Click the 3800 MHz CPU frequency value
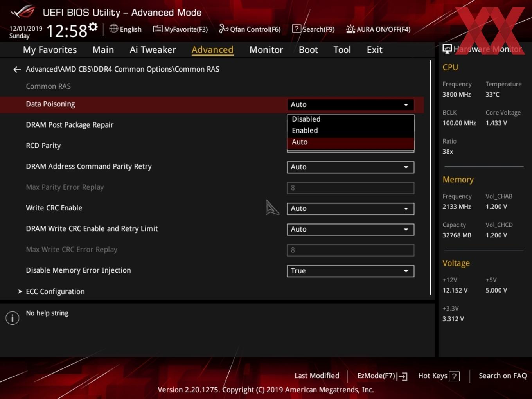 (x=457, y=94)
